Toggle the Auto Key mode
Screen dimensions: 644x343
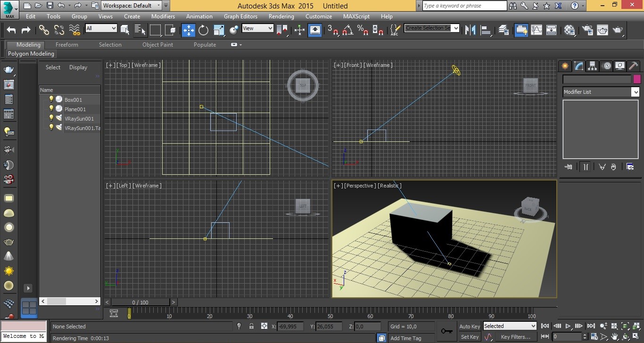469,327
